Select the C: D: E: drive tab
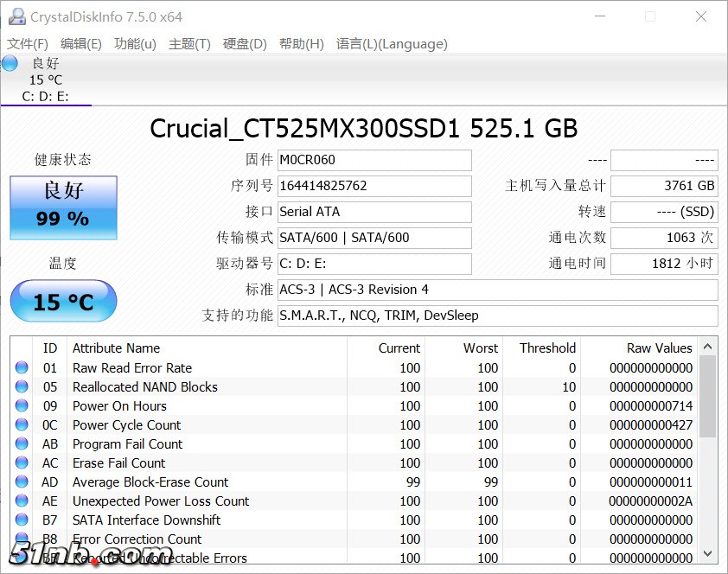This screenshot has height=574, width=728. click(46, 96)
